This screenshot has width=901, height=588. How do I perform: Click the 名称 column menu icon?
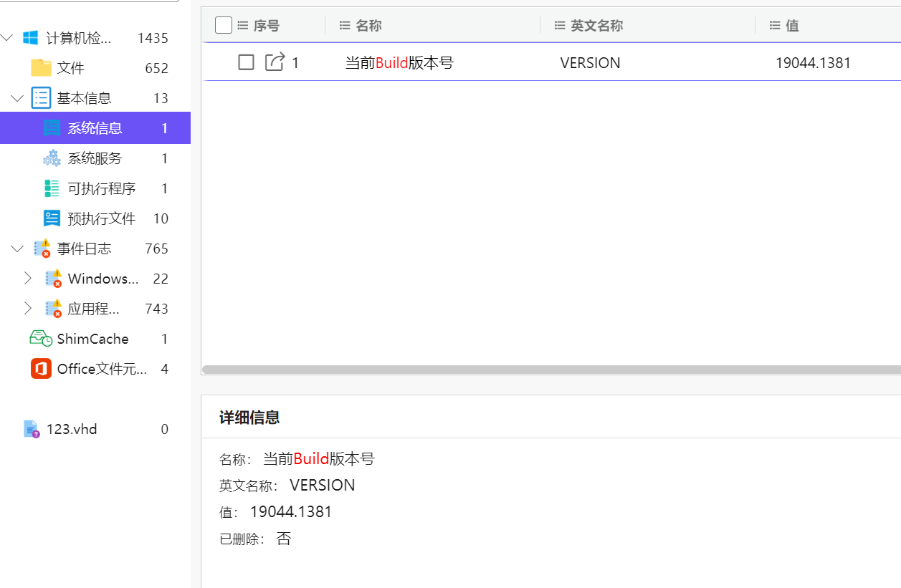(x=345, y=26)
